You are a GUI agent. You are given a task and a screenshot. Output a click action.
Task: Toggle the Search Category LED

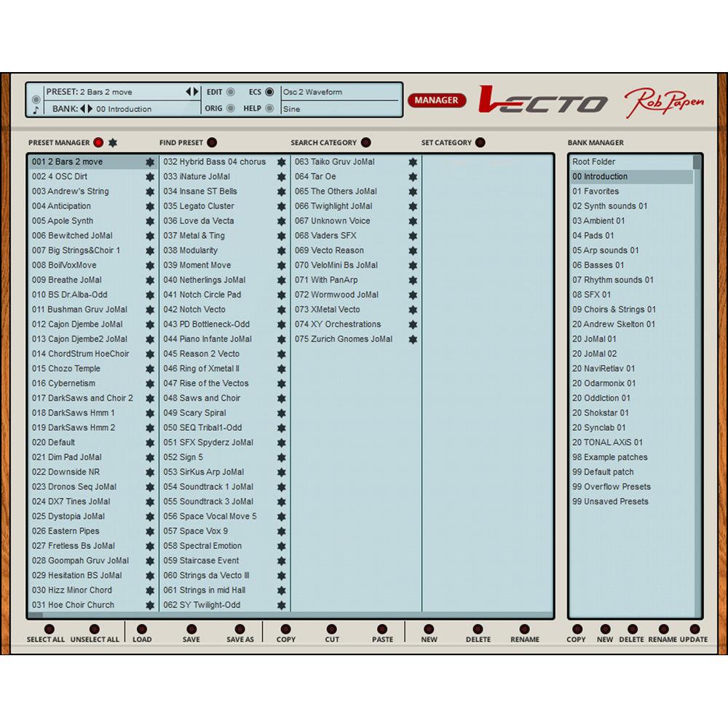coord(365,143)
